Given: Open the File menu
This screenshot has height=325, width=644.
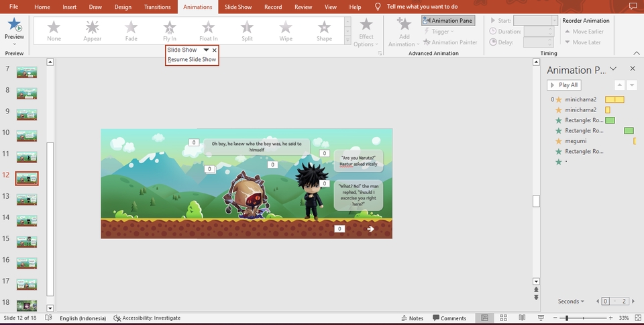Looking at the screenshot, I should click(x=13, y=7).
